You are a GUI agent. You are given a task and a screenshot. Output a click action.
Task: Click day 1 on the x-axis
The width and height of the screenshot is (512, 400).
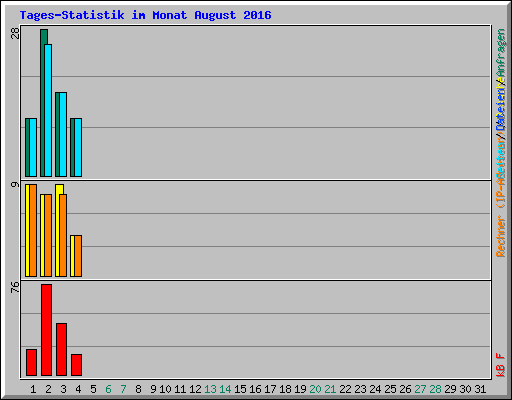pyautogui.click(x=33, y=389)
